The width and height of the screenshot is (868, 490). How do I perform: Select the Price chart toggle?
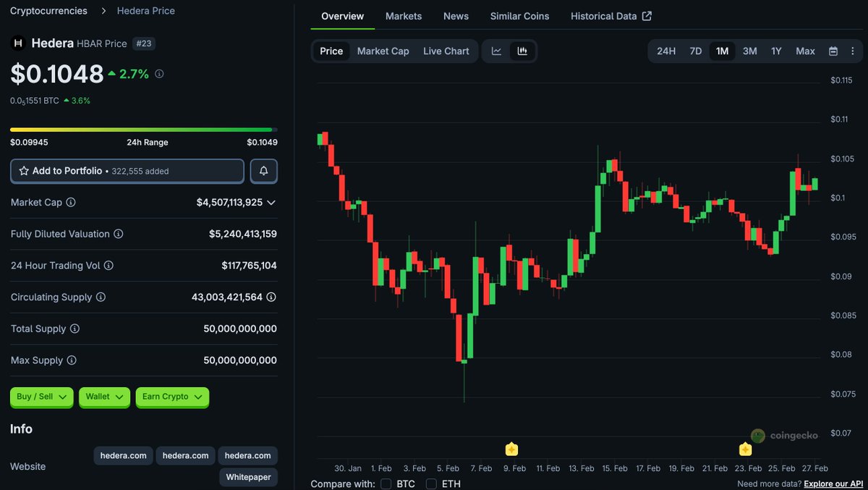[331, 51]
